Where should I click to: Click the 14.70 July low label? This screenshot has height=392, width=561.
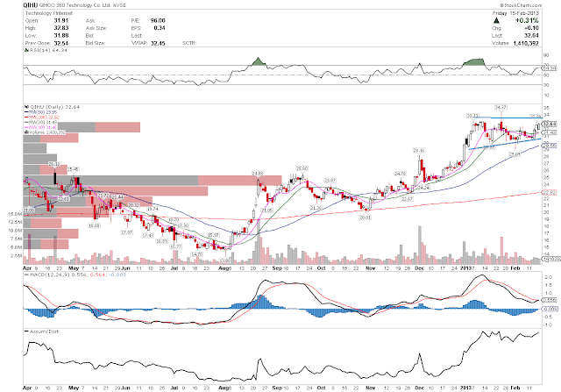point(196,253)
